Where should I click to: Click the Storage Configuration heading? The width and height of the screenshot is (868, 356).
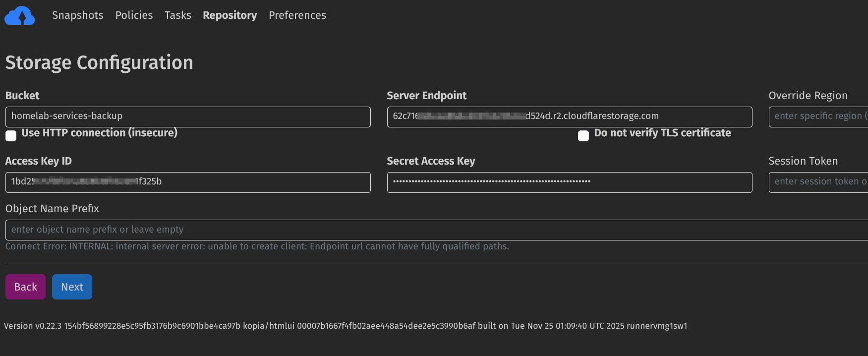point(99,63)
